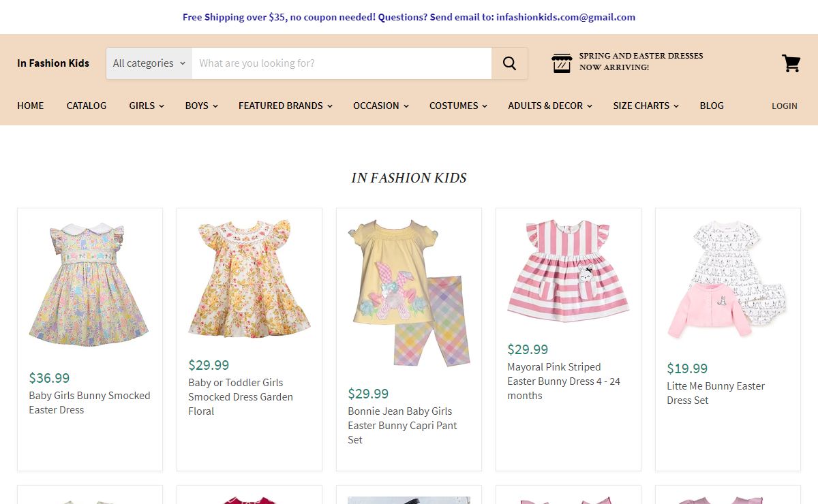Image resolution: width=818 pixels, height=504 pixels.
Task: Open the CATALOG page
Action: pos(87,106)
